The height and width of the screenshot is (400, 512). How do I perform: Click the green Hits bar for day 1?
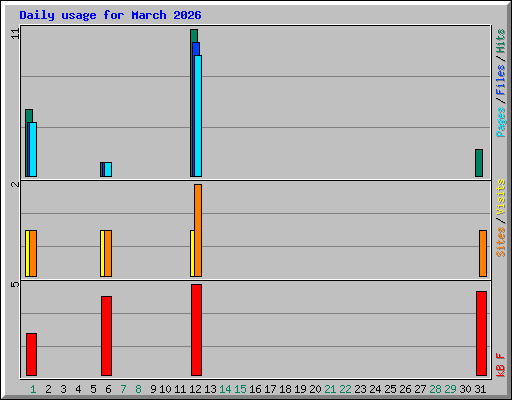(29, 115)
